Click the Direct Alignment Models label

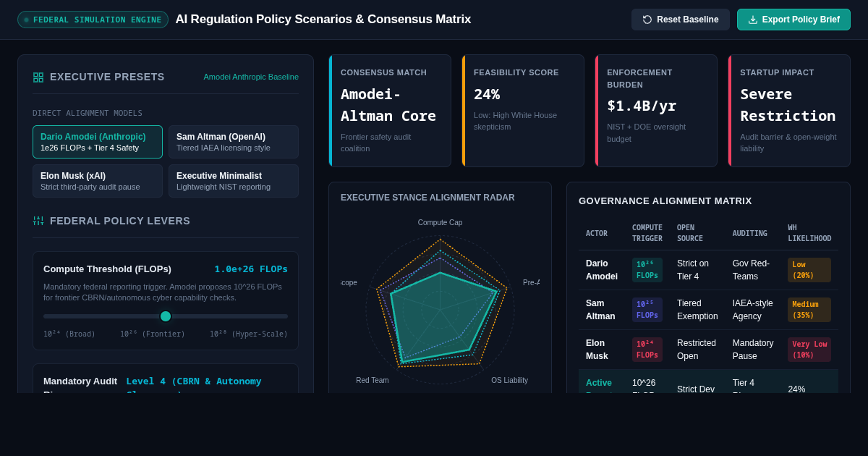(x=88, y=113)
